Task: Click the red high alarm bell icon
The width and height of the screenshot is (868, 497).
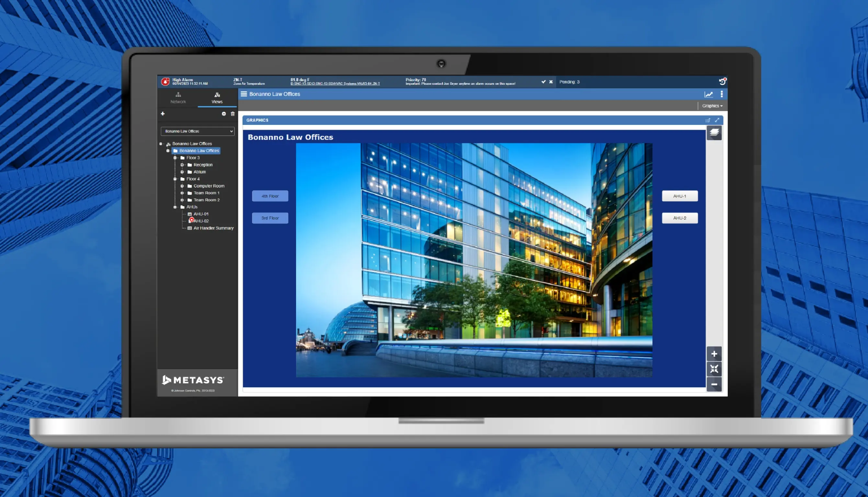Action: [166, 81]
